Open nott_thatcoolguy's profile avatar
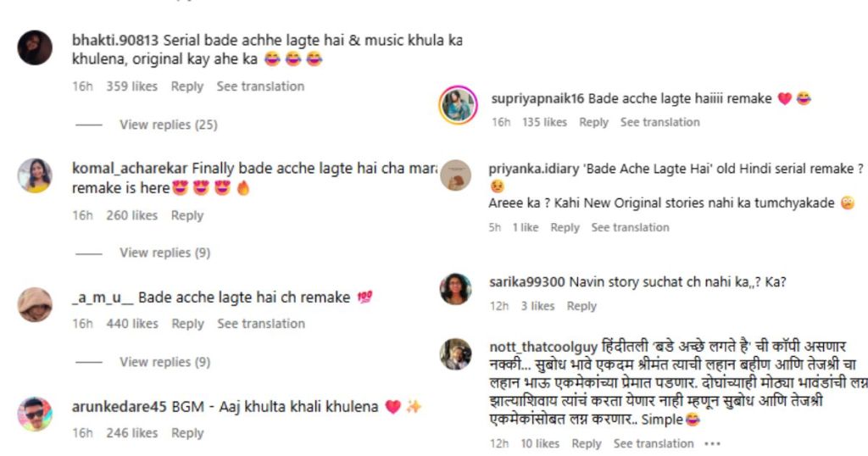Viewport: 868px width, 456px height. 455,354
